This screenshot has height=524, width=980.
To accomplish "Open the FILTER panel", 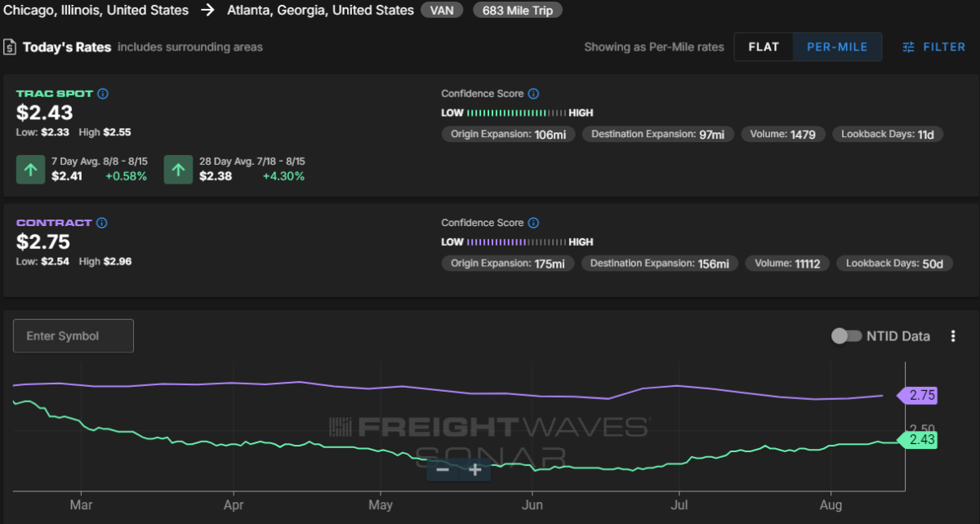I will (934, 47).
